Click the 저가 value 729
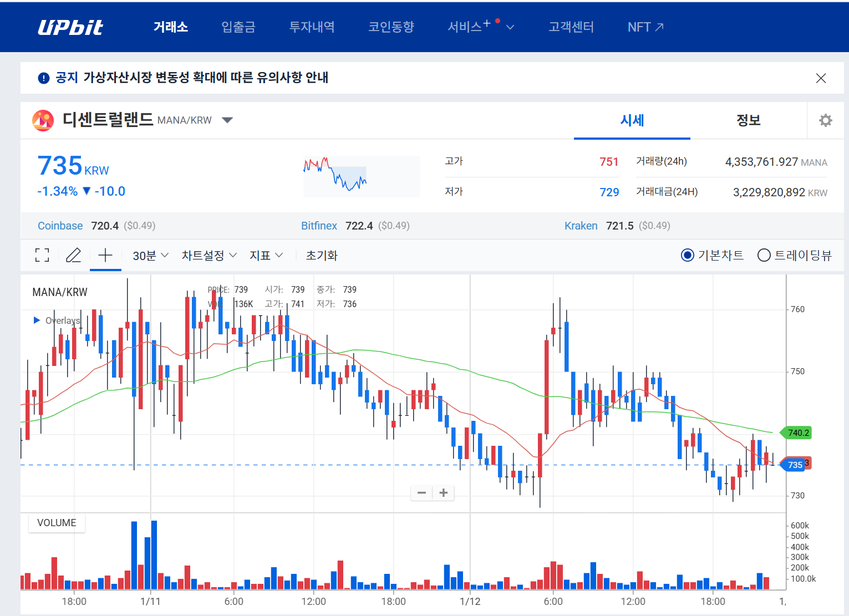Viewport: 849px width, 616px height. (609, 192)
